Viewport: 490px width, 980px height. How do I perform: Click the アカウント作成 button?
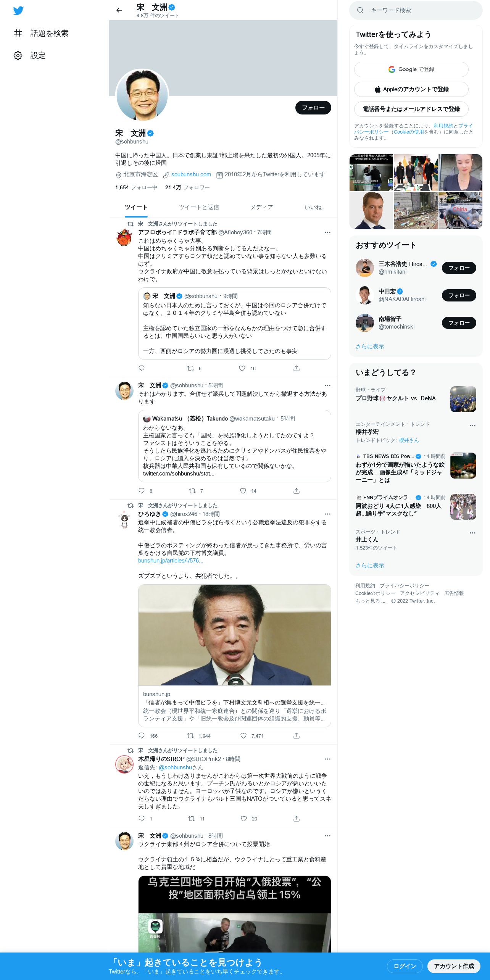click(454, 966)
